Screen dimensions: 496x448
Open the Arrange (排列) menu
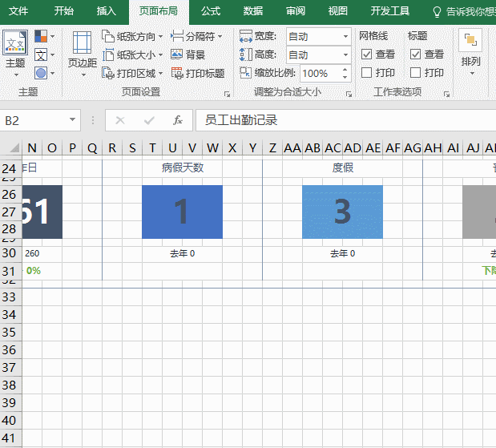coord(471,51)
